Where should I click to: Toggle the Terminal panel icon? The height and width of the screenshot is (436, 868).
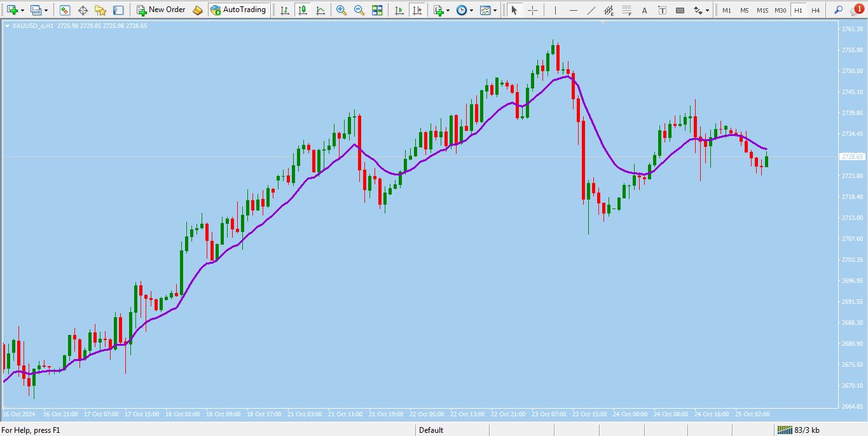(118, 10)
